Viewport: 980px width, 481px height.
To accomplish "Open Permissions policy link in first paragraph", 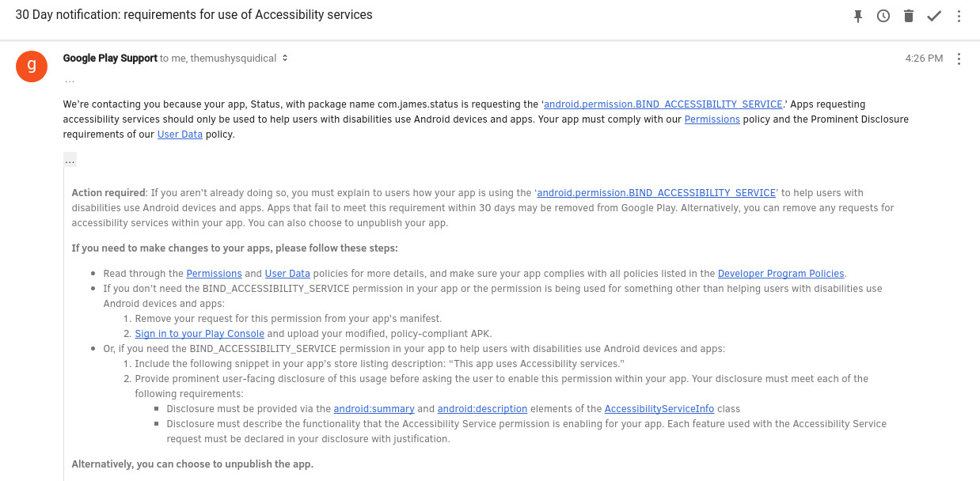I will click(712, 119).
